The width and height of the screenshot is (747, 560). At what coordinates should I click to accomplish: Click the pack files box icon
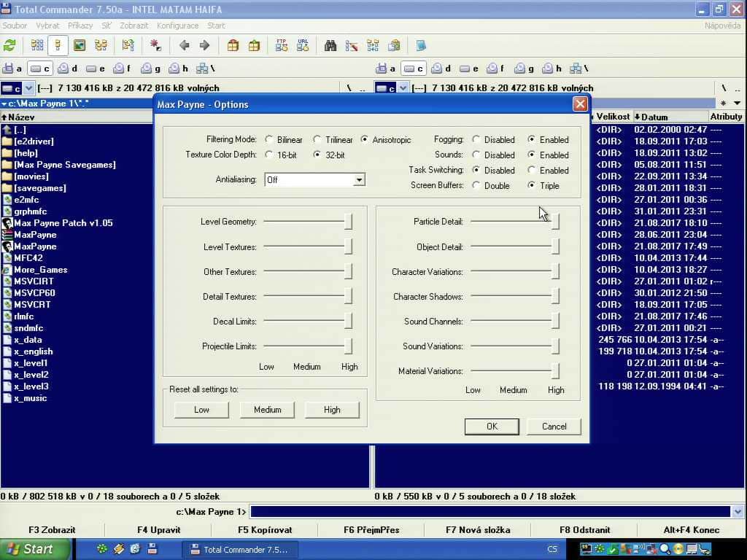coord(233,46)
